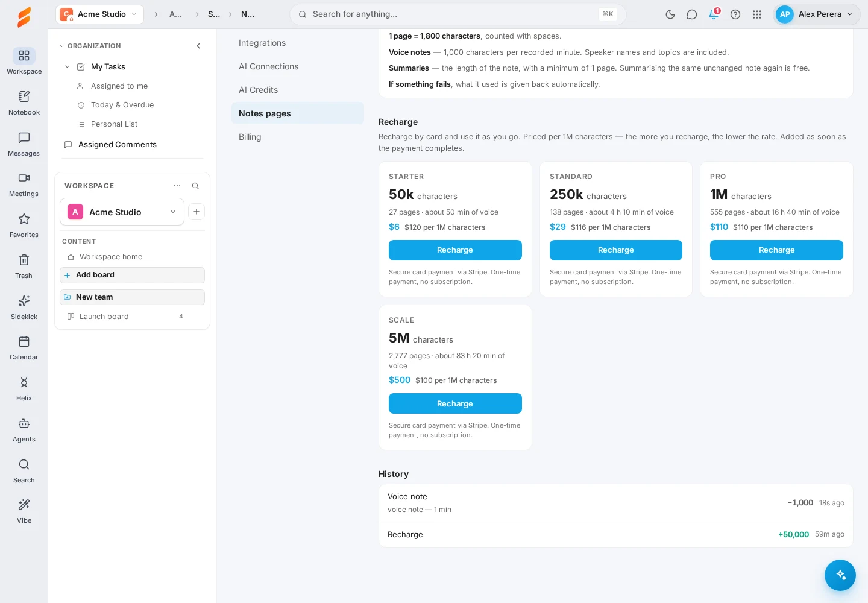Open the help question mark icon

735,14
